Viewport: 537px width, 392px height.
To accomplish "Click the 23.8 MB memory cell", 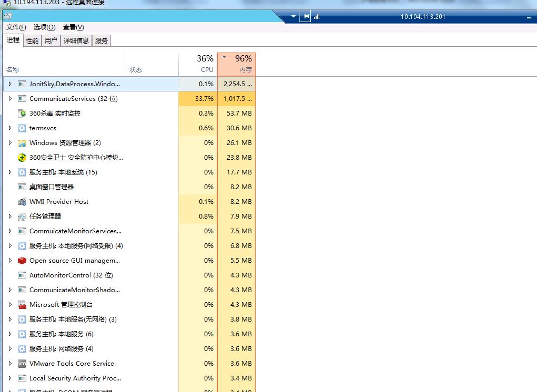I will tap(237, 157).
